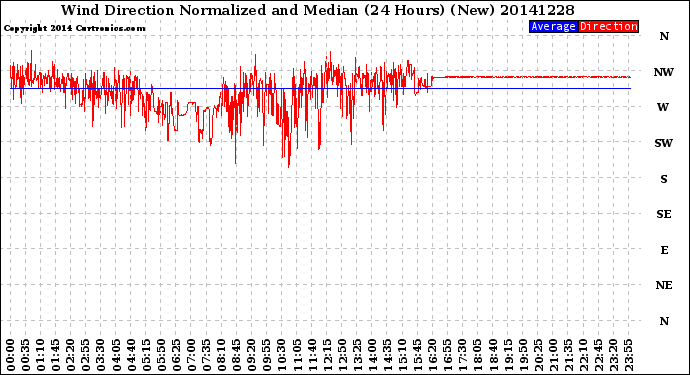Click the 22:45 time label
The height and width of the screenshot is (375, 690).
[599, 355]
